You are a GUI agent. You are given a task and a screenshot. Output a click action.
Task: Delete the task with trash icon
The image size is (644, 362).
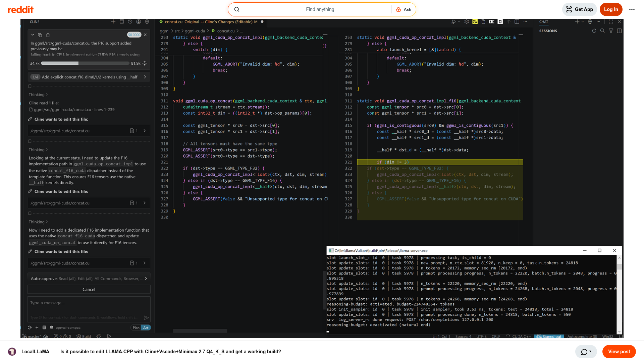point(48,35)
